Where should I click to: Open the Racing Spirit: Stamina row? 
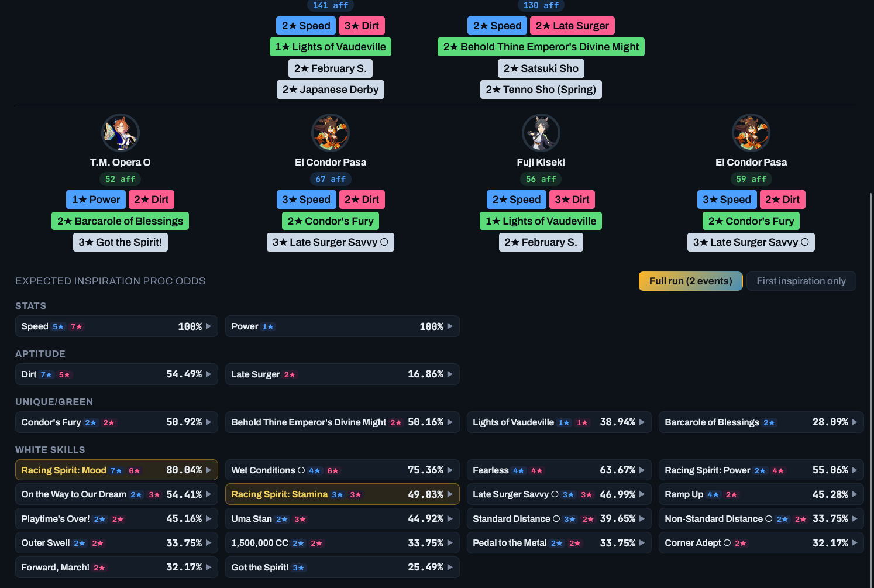[342, 494]
